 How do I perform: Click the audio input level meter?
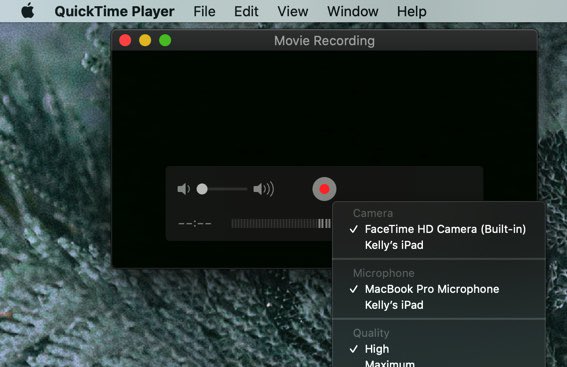click(x=281, y=224)
